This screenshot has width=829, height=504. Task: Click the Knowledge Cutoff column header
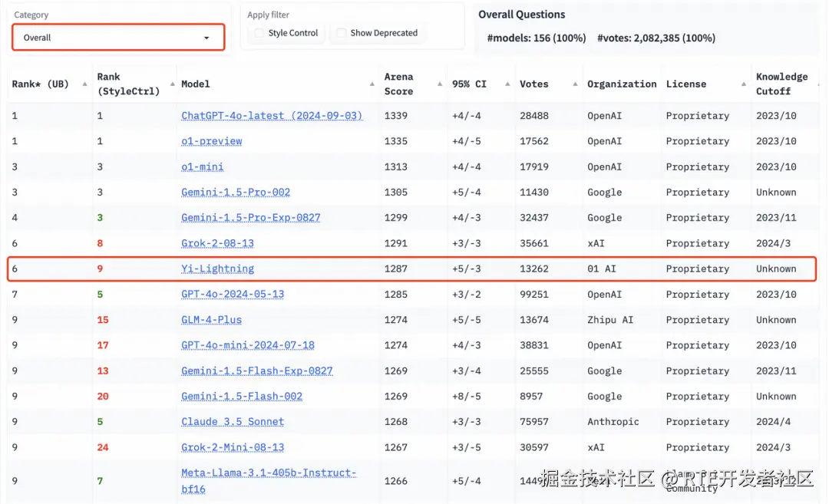click(x=781, y=84)
